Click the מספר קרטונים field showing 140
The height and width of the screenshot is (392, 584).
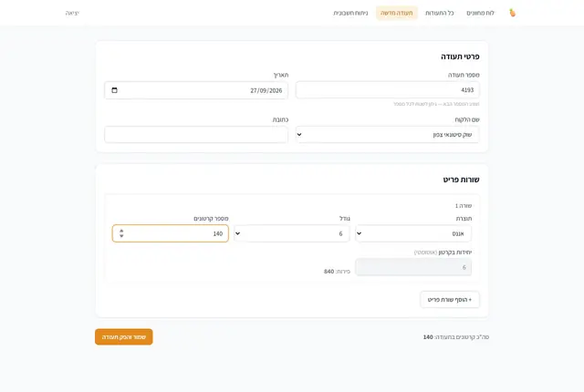click(x=171, y=233)
